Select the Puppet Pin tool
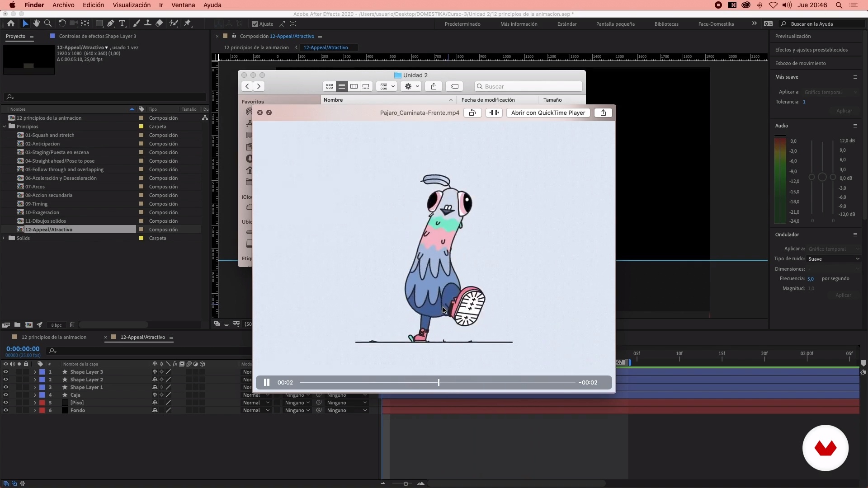 click(x=188, y=23)
